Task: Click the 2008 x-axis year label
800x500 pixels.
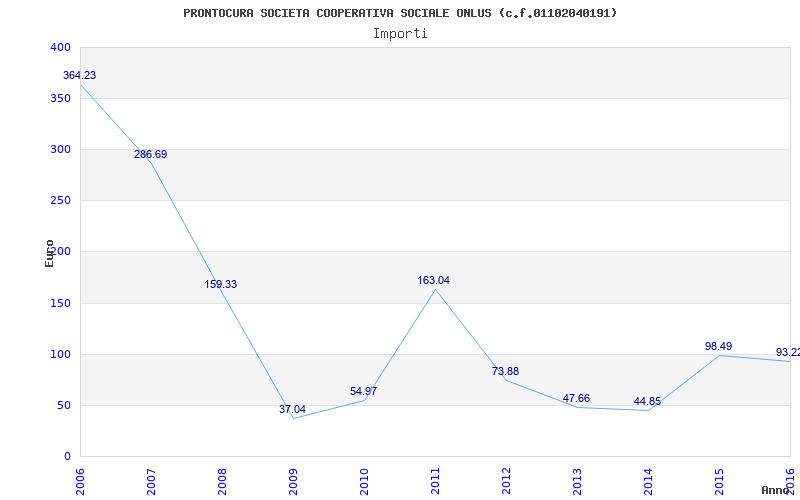Action: tap(222, 482)
